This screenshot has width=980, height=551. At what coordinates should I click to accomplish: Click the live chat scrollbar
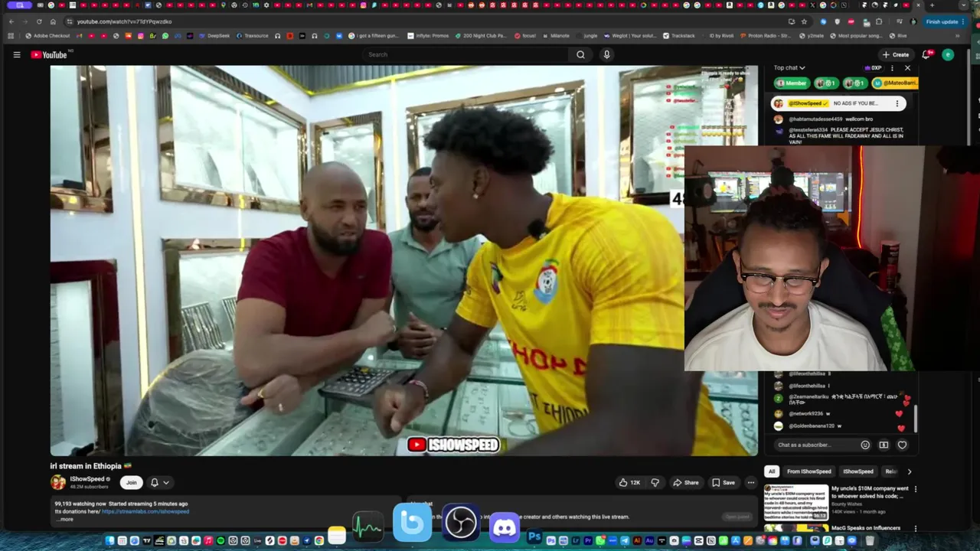915,419
